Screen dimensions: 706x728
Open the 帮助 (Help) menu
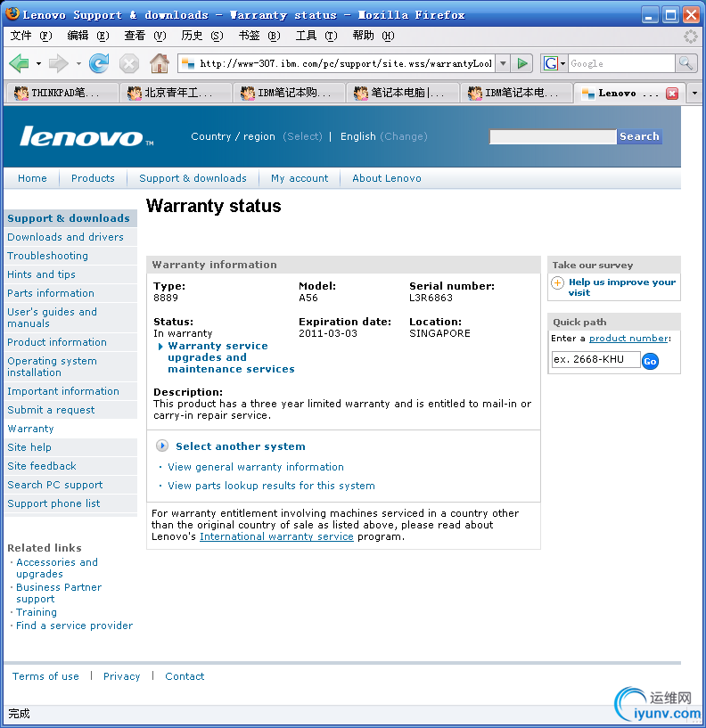(x=374, y=36)
